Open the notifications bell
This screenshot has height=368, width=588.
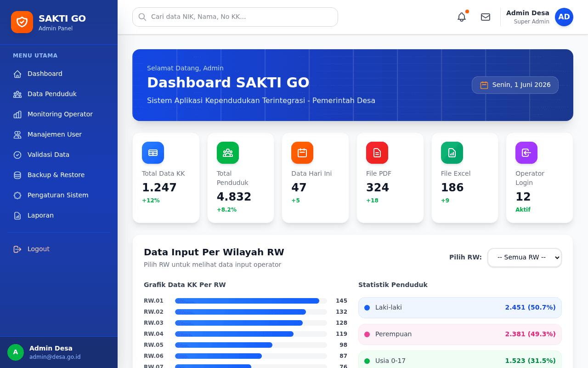(462, 17)
